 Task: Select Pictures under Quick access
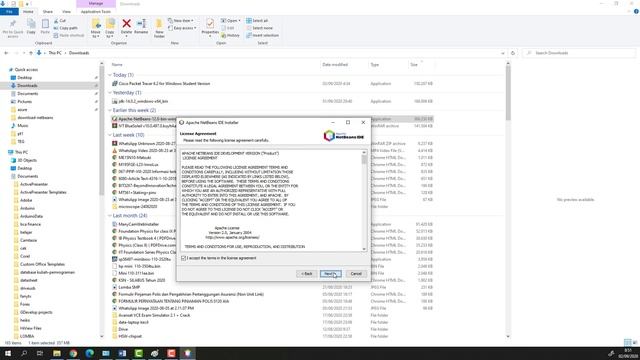coord(24,102)
